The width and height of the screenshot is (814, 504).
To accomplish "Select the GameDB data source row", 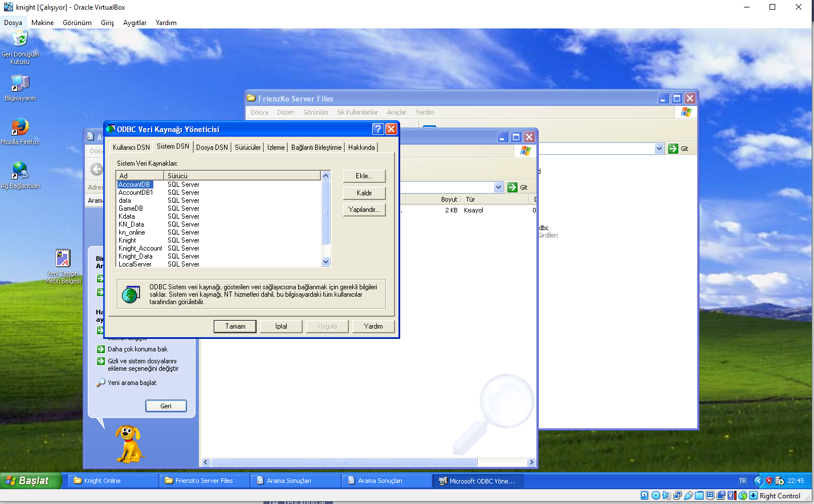I will pyautogui.click(x=131, y=208).
